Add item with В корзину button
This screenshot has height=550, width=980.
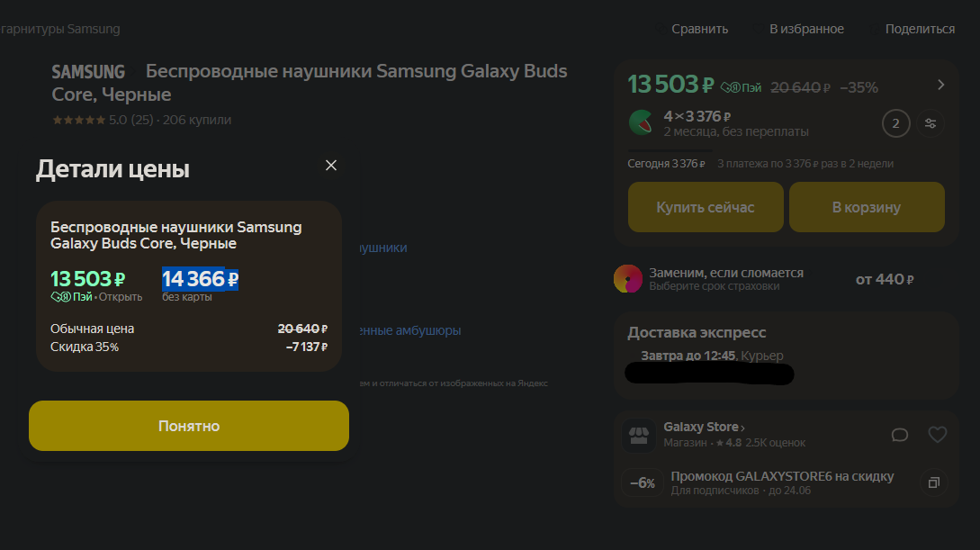tap(866, 207)
